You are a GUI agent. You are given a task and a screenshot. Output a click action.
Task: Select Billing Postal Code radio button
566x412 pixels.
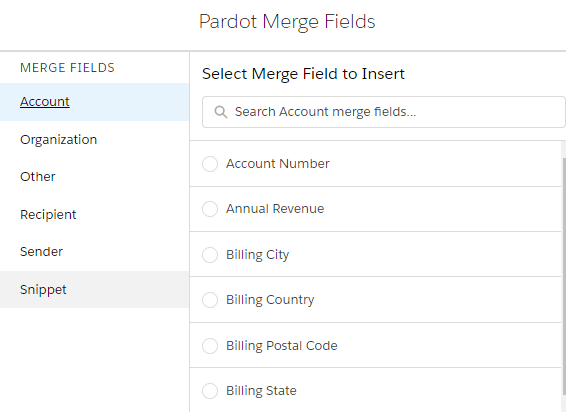point(210,346)
